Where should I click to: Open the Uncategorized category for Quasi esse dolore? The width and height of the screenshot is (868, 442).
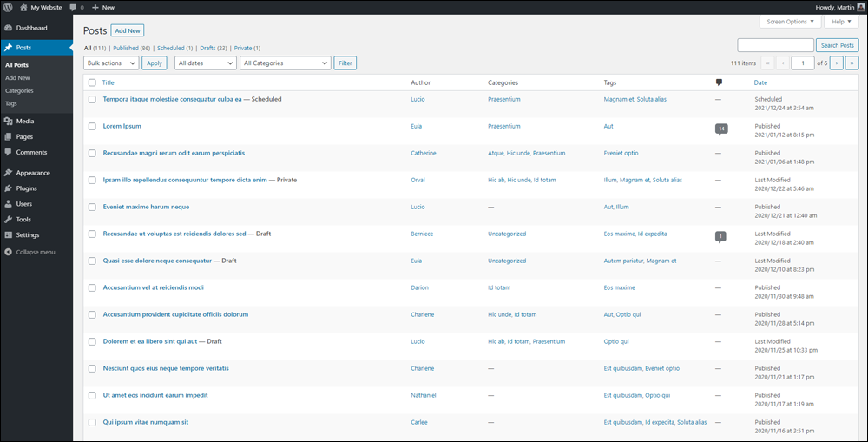click(x=507, y=261)
